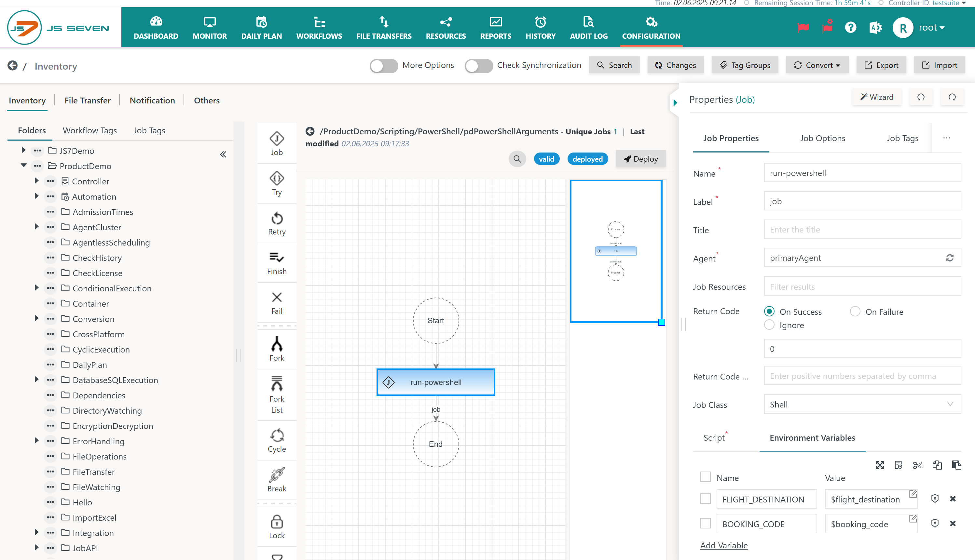Click the workflow search magnifier icon
975x560 pixels.
click(x=517, y=159)
